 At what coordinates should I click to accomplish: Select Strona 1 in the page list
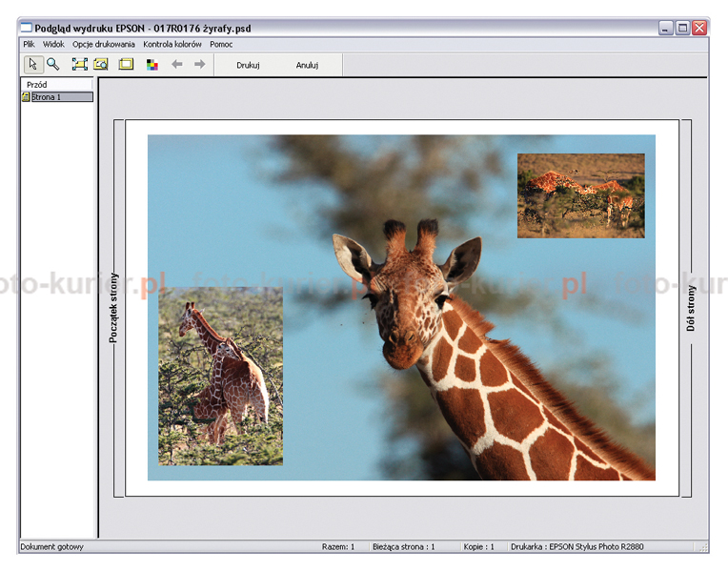click(57, 97)
